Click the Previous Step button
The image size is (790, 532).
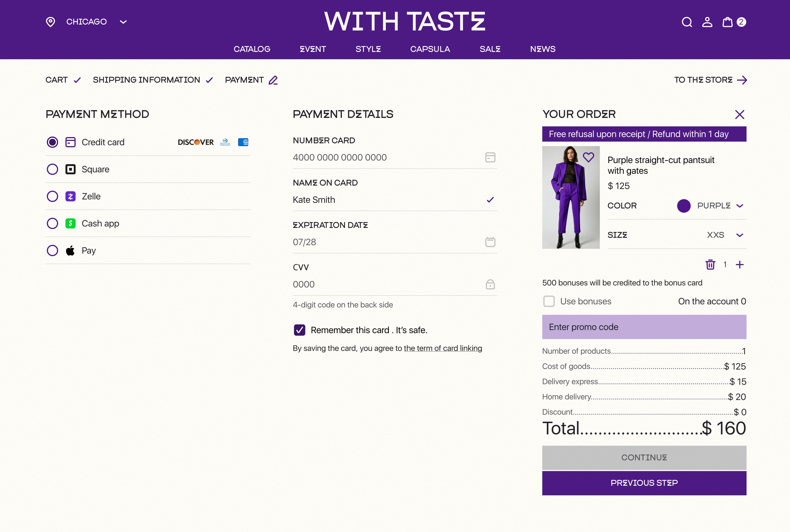644,483
